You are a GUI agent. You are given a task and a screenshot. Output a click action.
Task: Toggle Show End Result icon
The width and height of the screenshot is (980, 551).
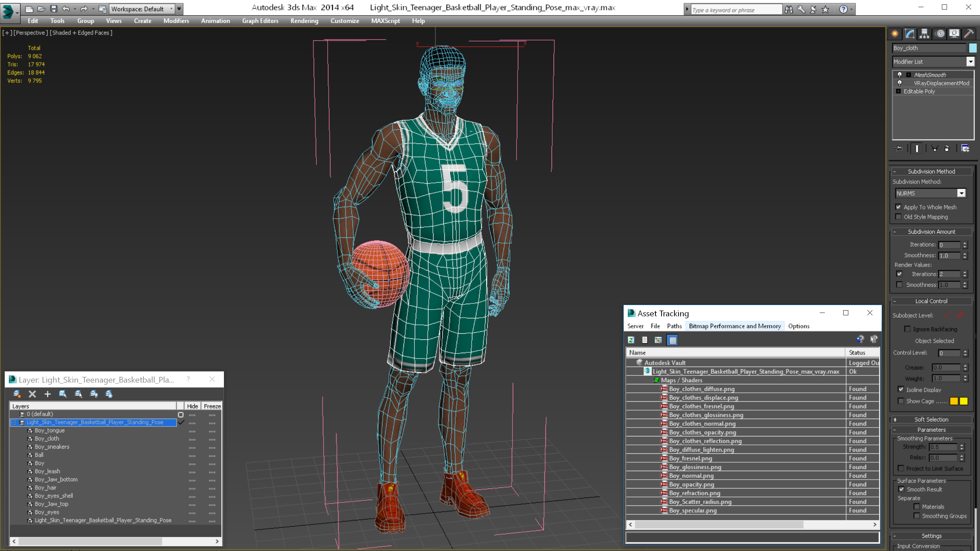[917, 148]
